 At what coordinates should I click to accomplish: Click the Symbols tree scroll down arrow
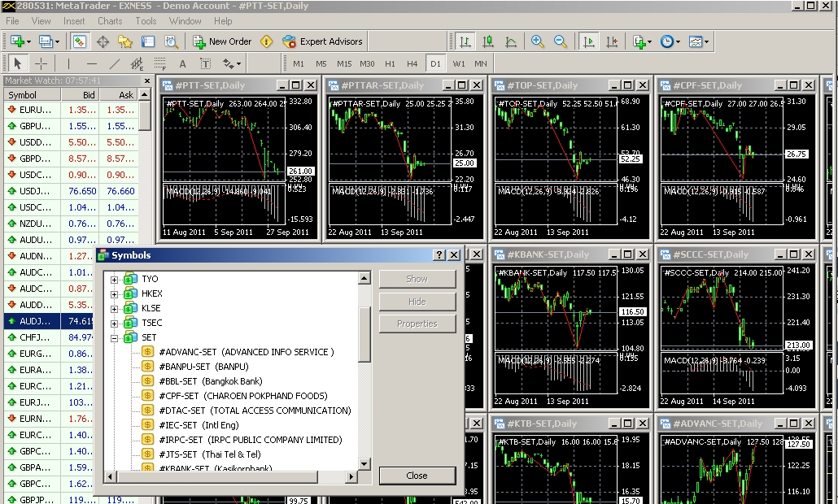tap(364, 464)
